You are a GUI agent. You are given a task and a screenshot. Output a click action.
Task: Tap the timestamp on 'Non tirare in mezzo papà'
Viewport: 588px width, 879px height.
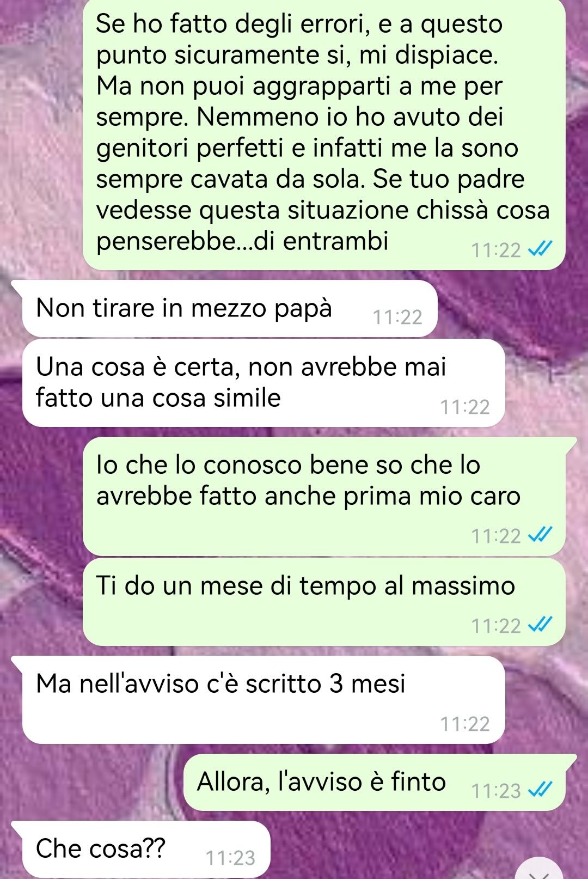[x=397, y=317]
